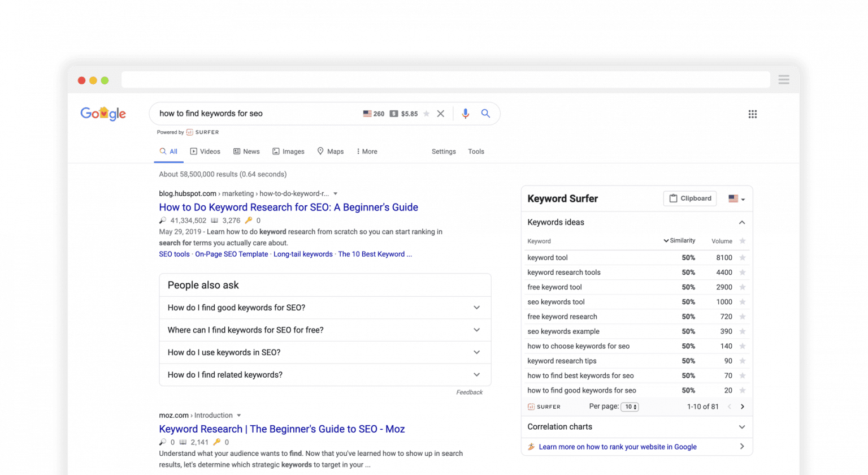Open The 10 Best Keyword sitelink
The width and height of the screenshot is (868, 475).
[x=375, y=254]
